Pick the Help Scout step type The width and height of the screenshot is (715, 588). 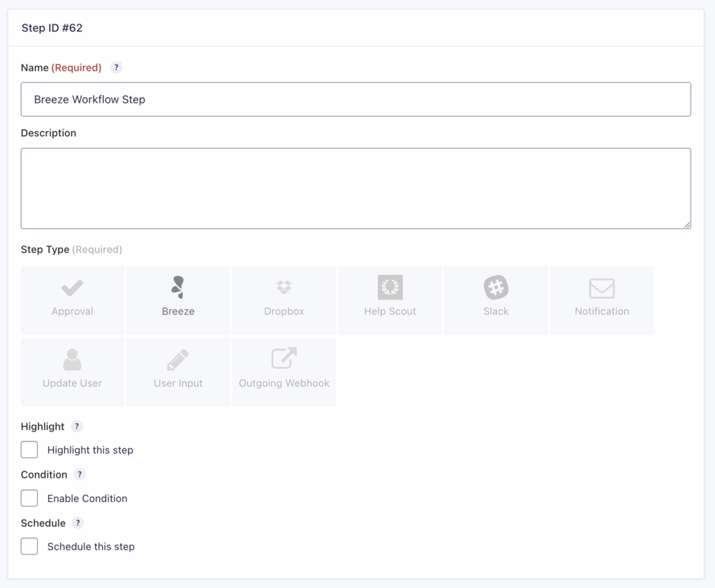(x=390, y=300)
